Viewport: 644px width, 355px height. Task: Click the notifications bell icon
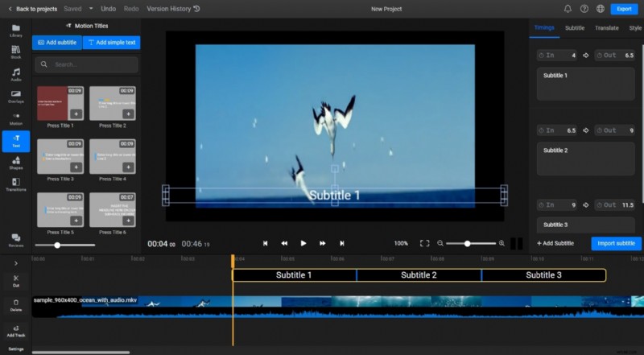[x=568, y=9]
